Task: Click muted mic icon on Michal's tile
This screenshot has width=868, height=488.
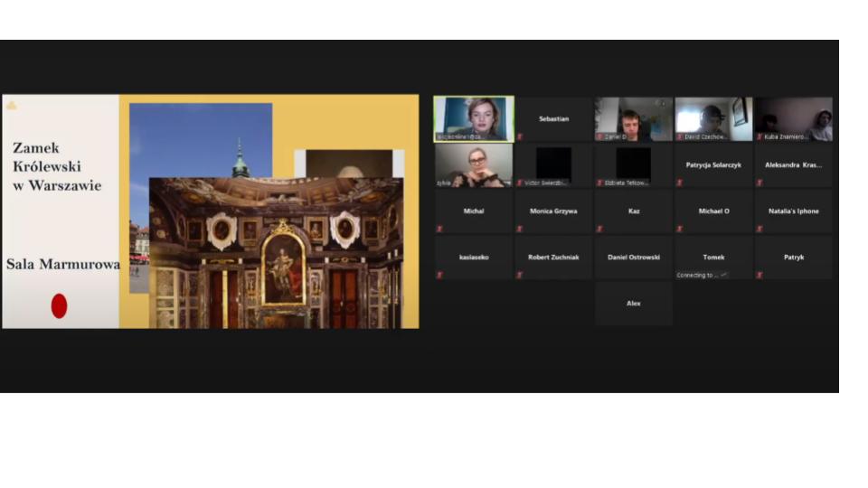Action: [439, 229]
